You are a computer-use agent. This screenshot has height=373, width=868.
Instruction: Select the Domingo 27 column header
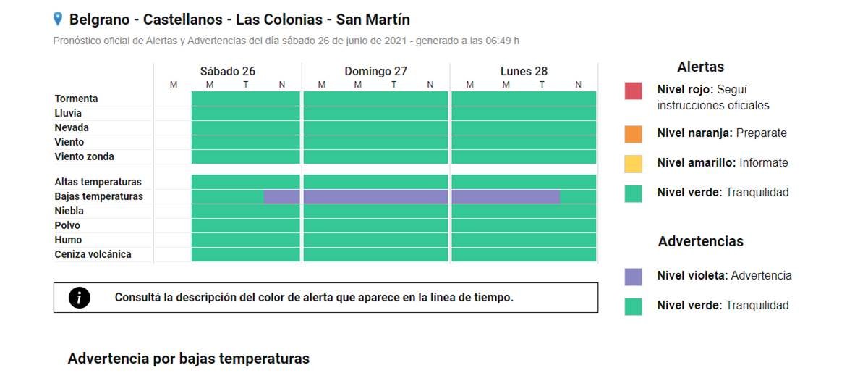375,71
